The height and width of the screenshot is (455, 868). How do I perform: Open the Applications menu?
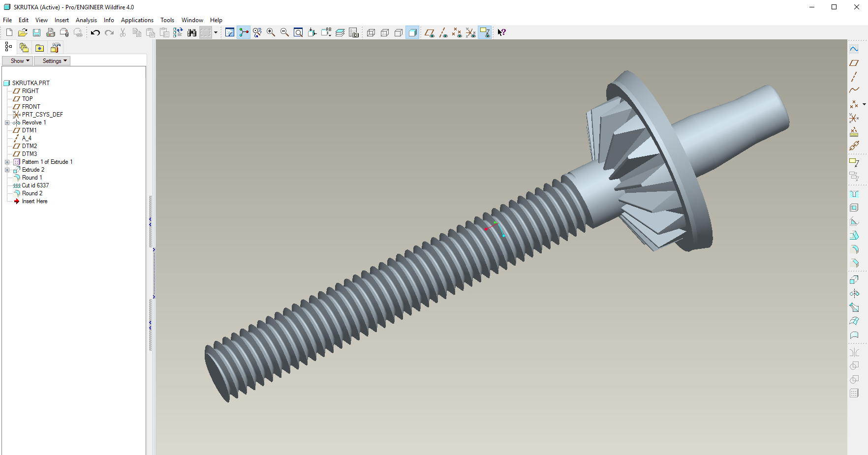(137, 20)
